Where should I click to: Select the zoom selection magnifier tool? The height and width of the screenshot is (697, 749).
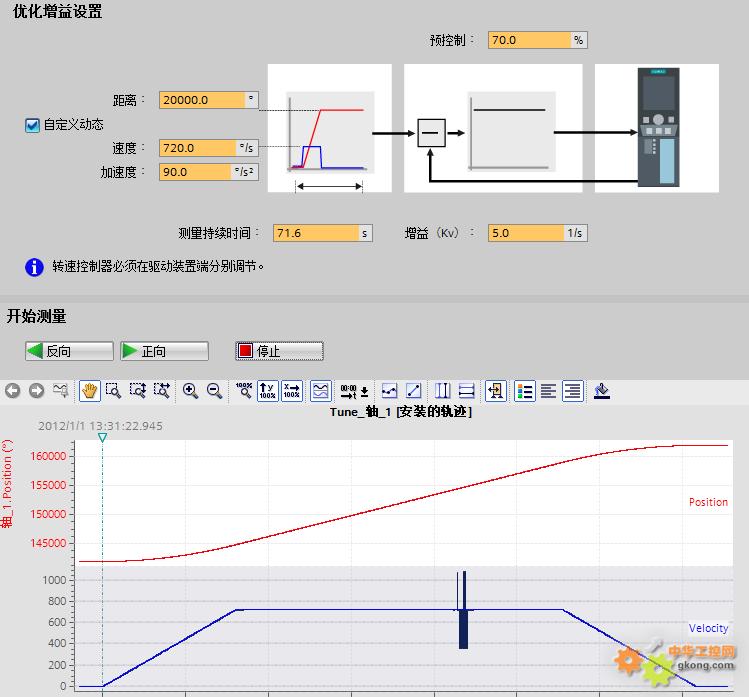[x=113, y=391]
